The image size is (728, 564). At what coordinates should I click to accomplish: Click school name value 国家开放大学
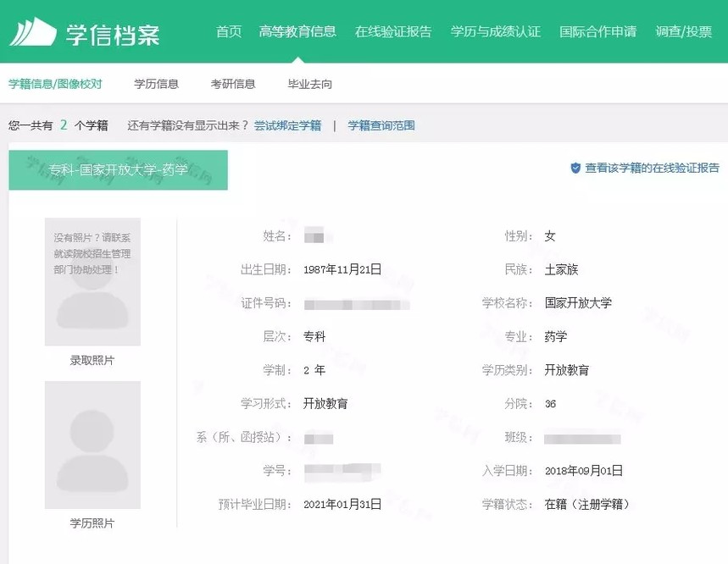coord(578,303)
